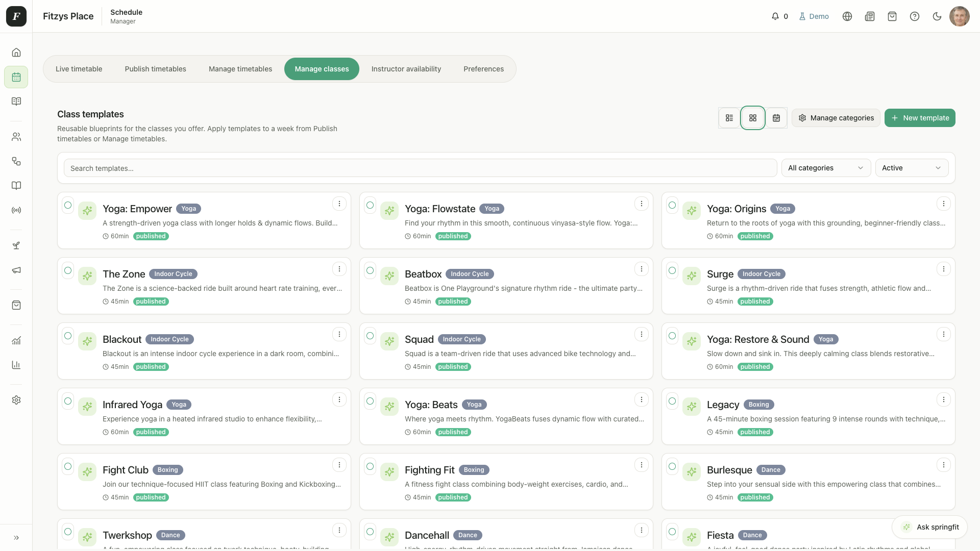Toggle dark mode moon icon
980x551 pixels.
[937, 16]
